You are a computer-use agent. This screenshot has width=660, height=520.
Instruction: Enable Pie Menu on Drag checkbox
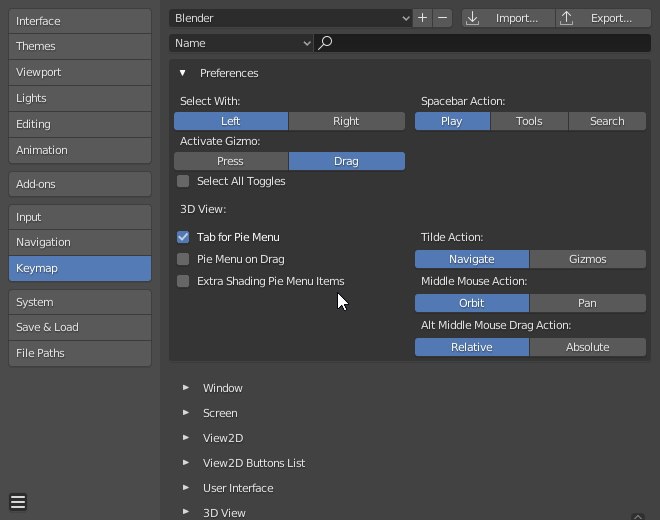pyautogui.click(x=183, y=259)
